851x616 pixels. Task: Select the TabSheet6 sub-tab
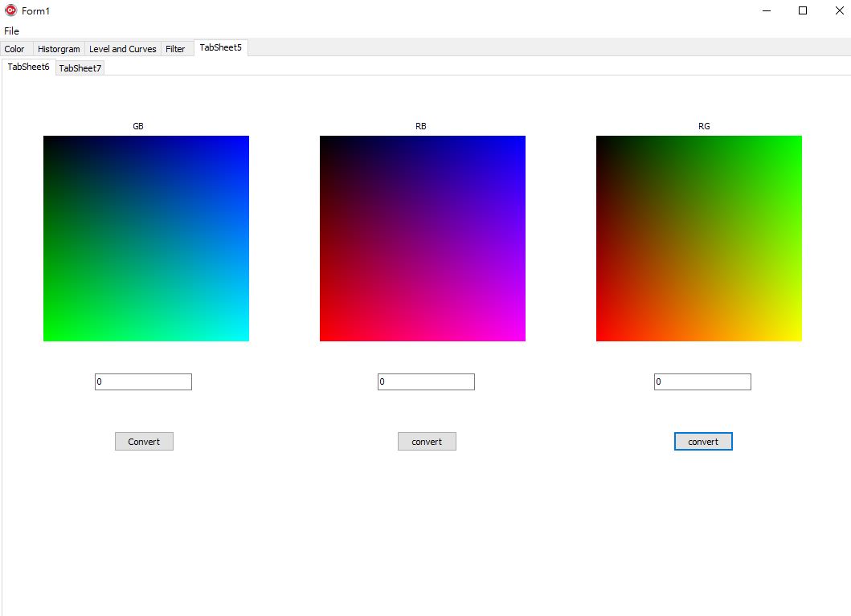click(x=28, y=67)
